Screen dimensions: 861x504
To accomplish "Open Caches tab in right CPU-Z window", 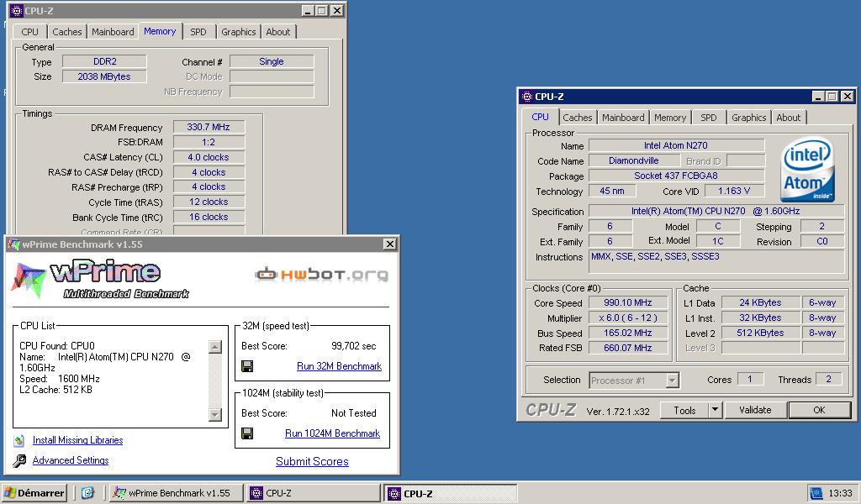I will click(577, 118).
